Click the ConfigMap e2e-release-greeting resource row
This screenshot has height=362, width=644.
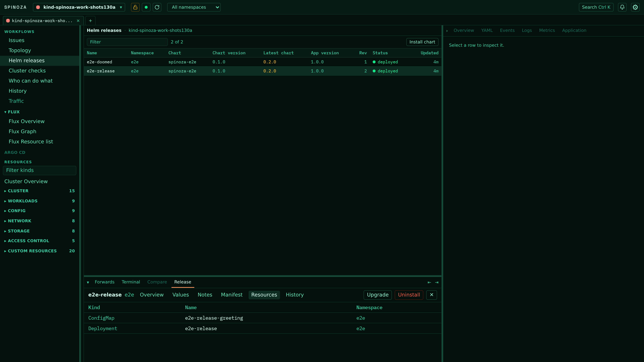pyautogui.click(x=262, y=318)
